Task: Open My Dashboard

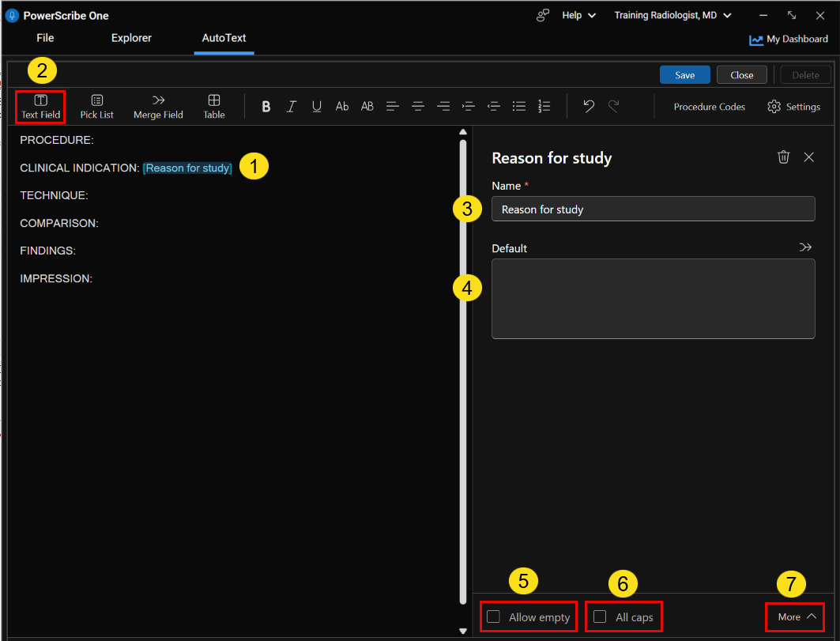Action: (x=789, y=40)
